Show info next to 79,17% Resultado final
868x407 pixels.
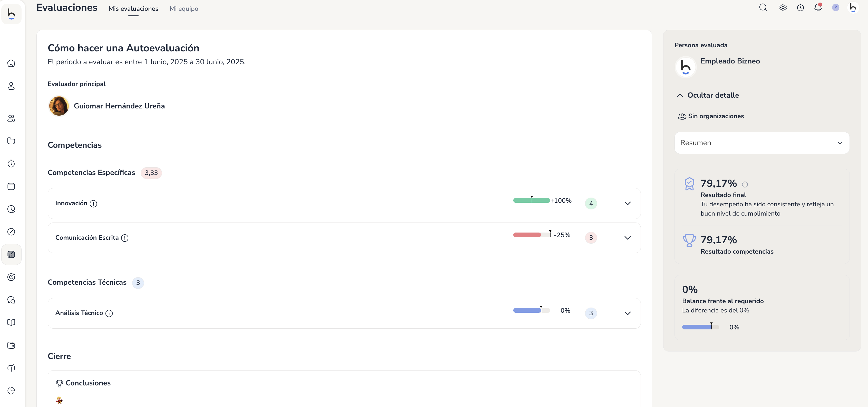pyautogui.click(x=745, y=184)
